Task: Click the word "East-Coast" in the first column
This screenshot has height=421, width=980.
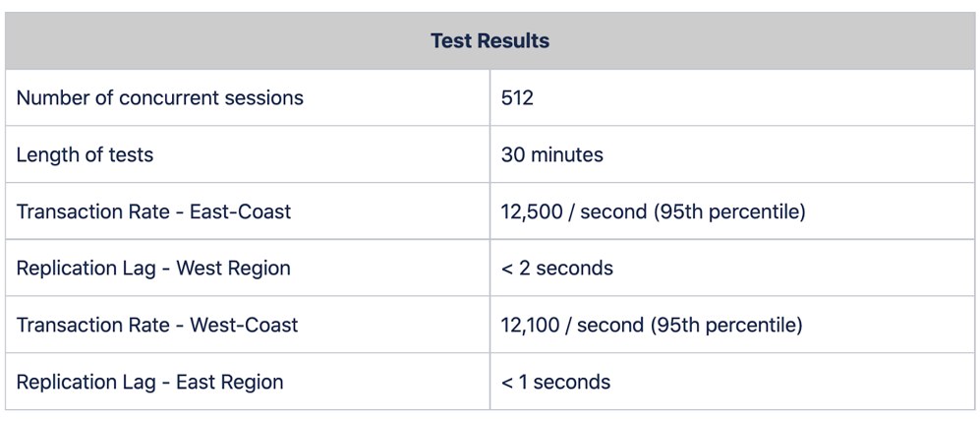Action: click(240, 211)
